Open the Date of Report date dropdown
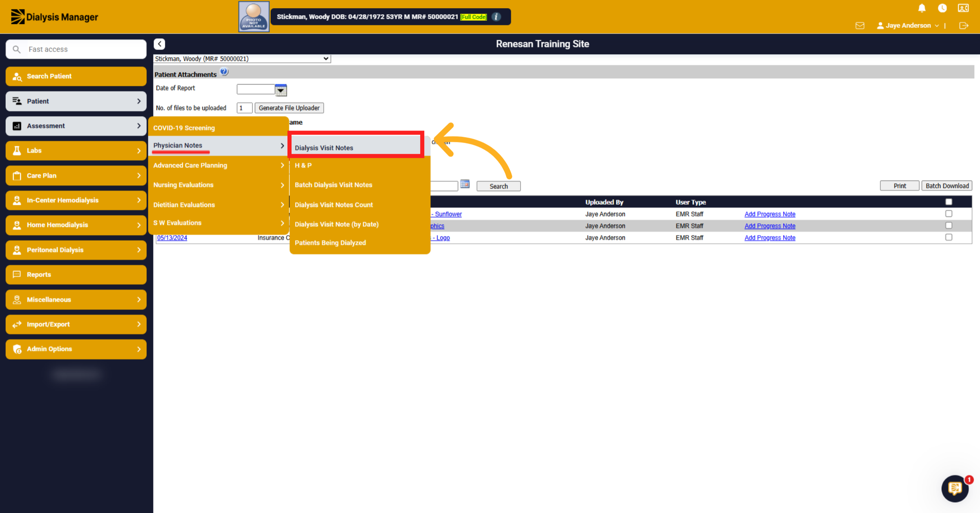This screenshot has height=513, width=980. pyautogui.click(x=281, y=90)
